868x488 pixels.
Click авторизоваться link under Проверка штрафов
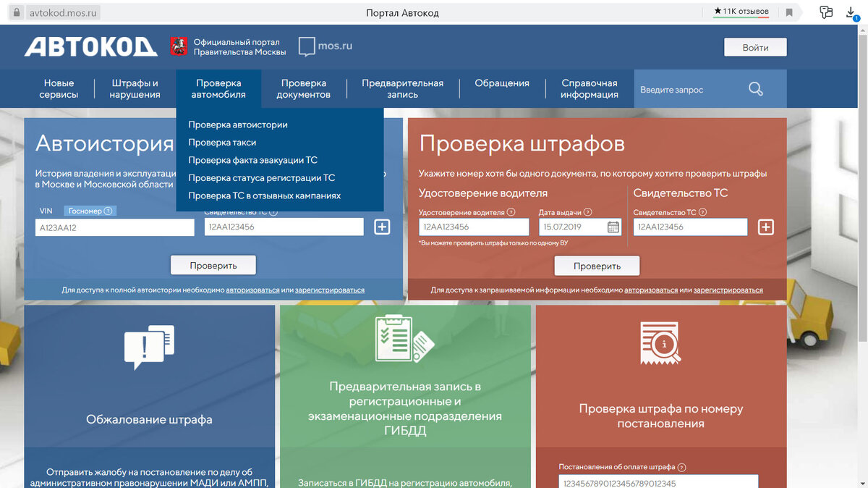pos(651,290)
